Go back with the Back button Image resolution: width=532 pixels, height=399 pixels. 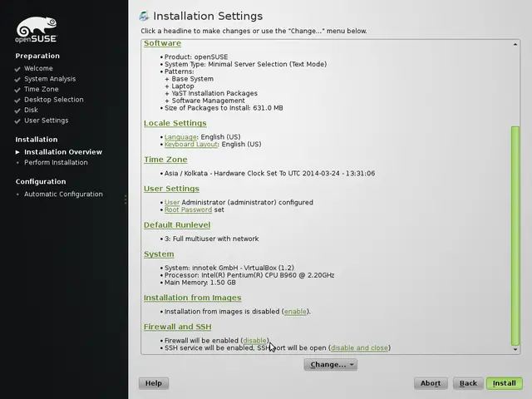coord(468,383)
